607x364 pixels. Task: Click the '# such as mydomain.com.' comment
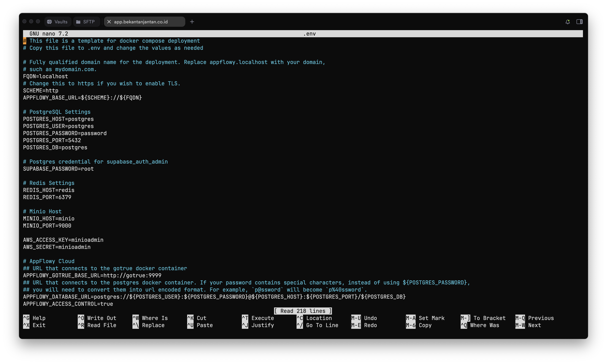[60, 69]
